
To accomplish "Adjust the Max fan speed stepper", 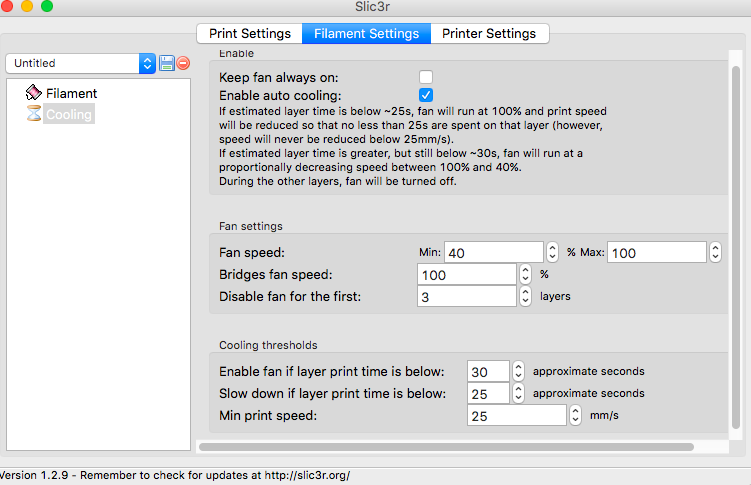I will coord(715,252).
